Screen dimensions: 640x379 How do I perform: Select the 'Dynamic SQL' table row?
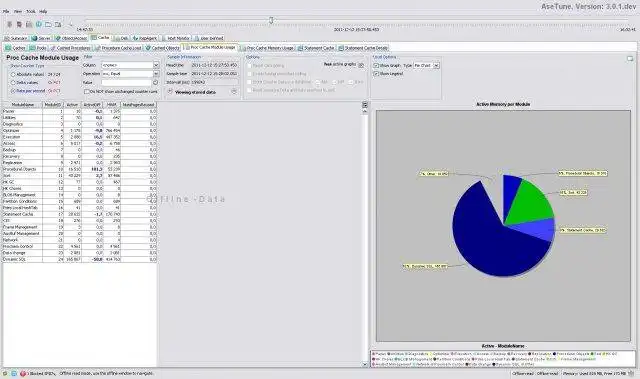pyautogui.click(x=80, y=259)
